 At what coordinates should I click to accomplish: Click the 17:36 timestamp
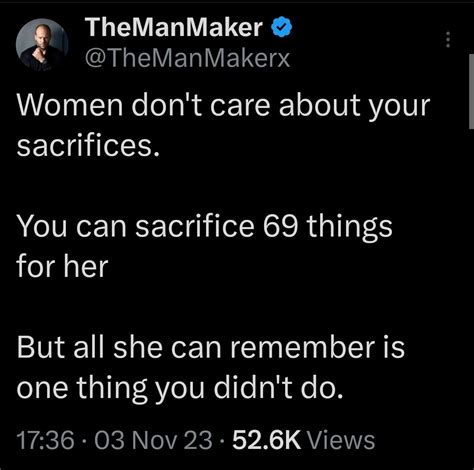pyautogui.click(x=45, y=440)
